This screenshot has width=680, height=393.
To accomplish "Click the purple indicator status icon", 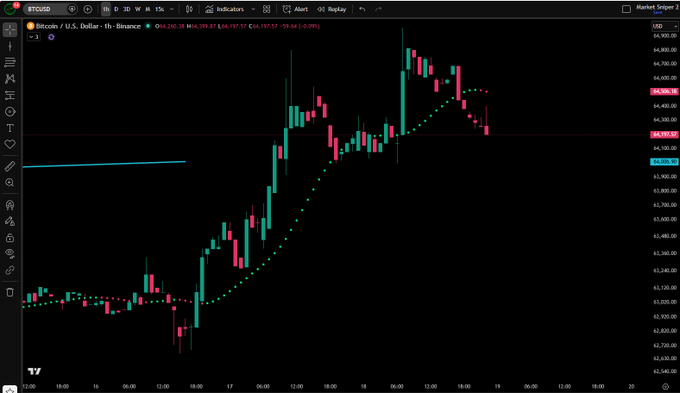I will click(51, 37).
